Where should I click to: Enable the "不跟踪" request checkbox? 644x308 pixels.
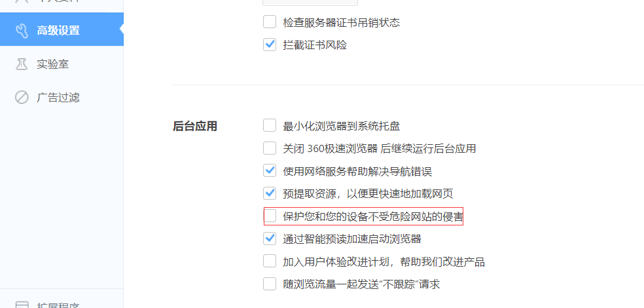pos(270,284)
